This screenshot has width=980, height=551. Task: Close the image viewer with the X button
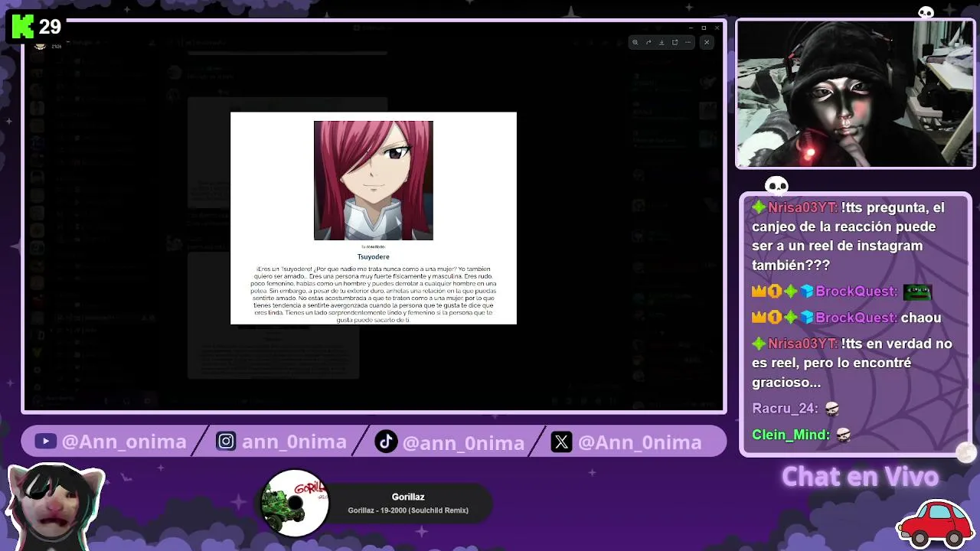(707, 42)
